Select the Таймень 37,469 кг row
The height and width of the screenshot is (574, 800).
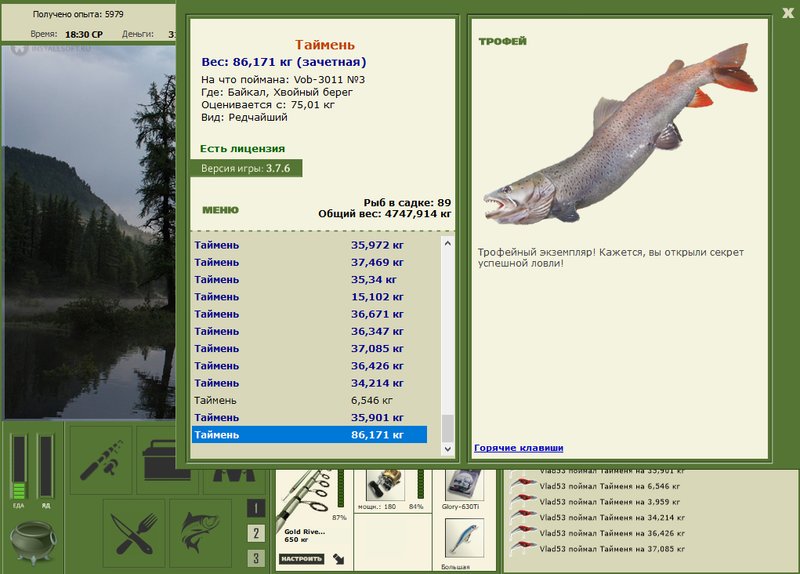point(309,263)
